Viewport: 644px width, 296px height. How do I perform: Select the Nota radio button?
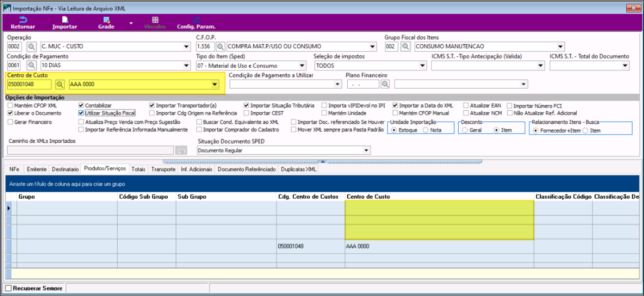point(425,130)
